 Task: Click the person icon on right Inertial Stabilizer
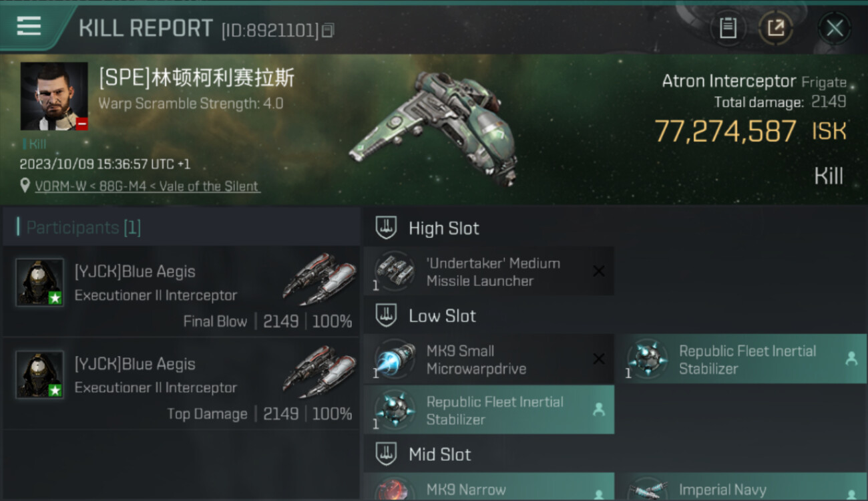(x=851, y=359)
